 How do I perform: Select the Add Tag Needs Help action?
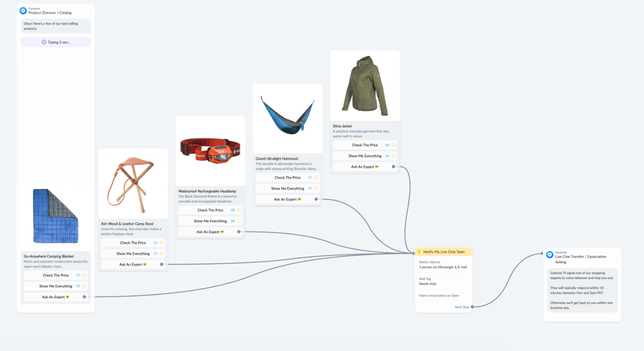(x=427, y=281)
